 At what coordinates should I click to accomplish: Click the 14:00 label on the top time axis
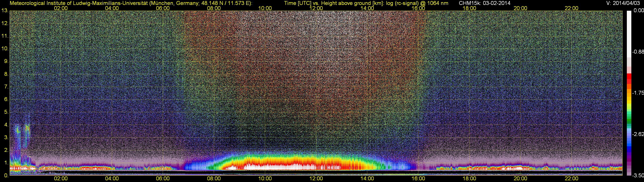pyautogui.click(x=367, y=8)
